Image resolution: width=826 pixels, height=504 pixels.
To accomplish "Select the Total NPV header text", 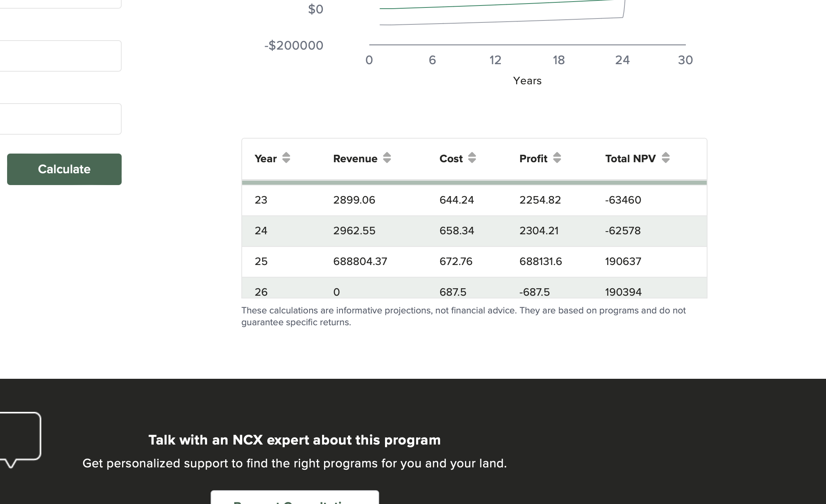I will (x=630, y=159).
